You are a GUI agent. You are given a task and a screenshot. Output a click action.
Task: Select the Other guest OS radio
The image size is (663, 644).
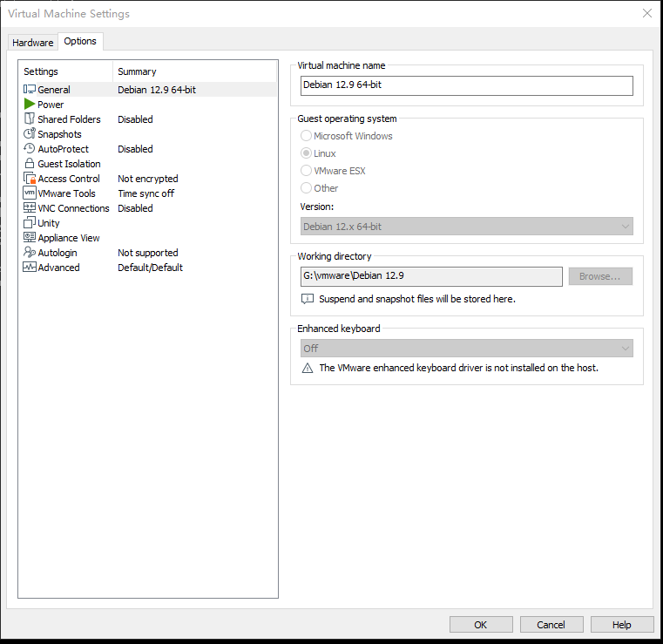click(x=306, y=187)
